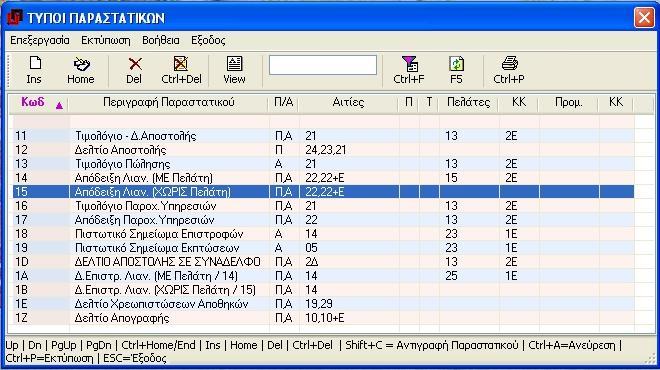This screenshot has width=660, height=370.
Task: Open the Βοήθεια menu
Action: [x=161, y=40]
